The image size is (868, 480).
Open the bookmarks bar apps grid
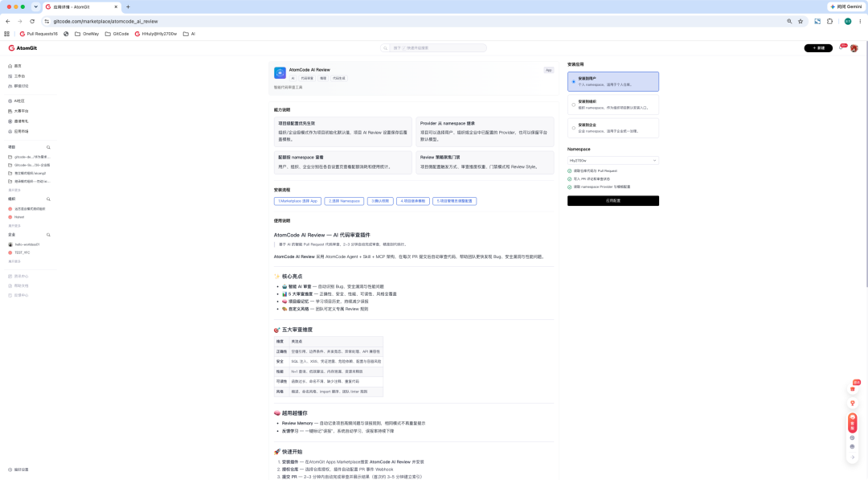tap(6, 34)
